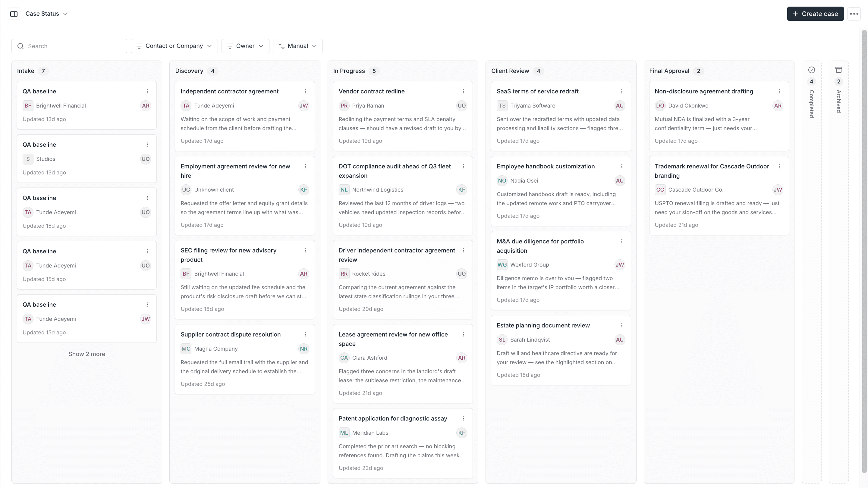Viewport: 868px width, 488px height.
Task: Click Brightwell Financial on SEC filing card
Action: (219, 274)
